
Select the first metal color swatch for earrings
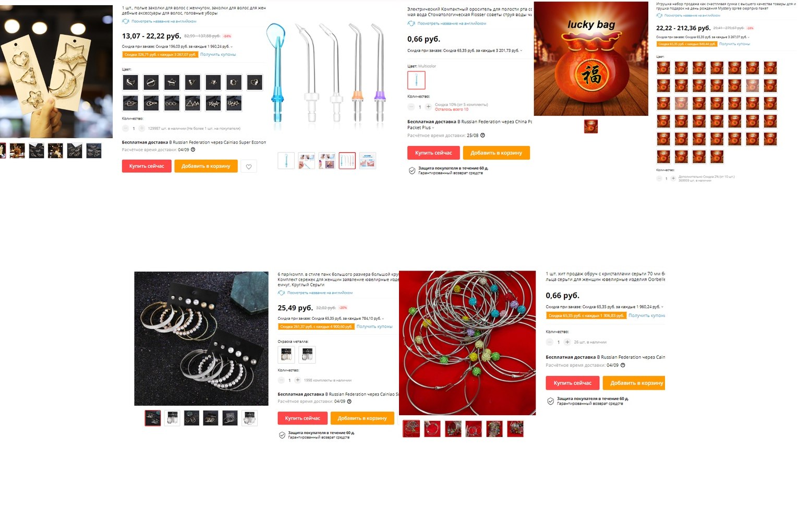click(286, 355)
